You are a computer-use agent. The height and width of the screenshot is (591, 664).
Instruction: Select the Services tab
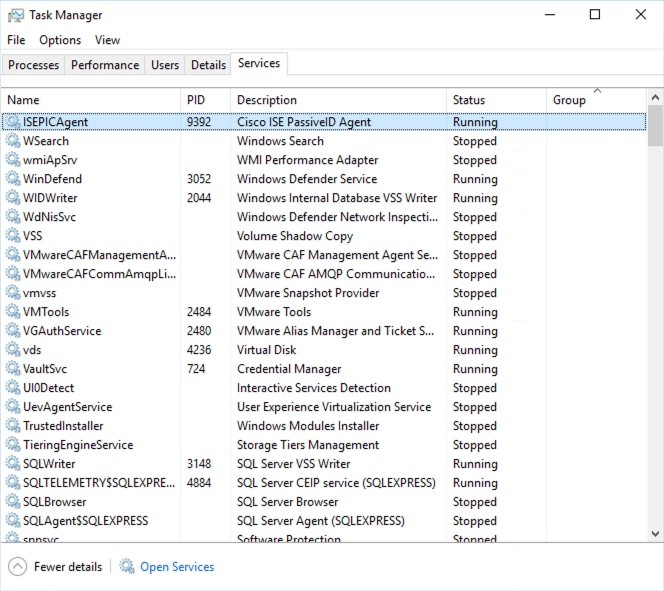click(259, 64)
